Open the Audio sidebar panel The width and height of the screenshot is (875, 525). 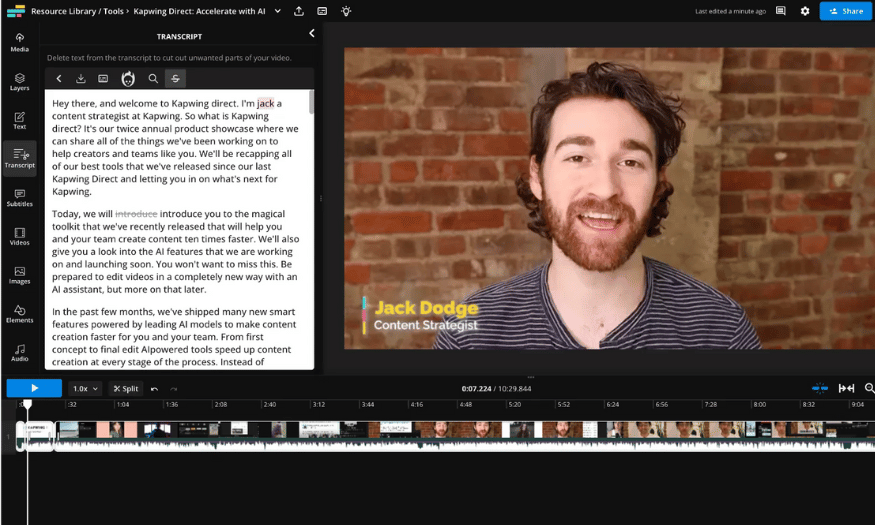pyautogui.click(x=20, y=353)
